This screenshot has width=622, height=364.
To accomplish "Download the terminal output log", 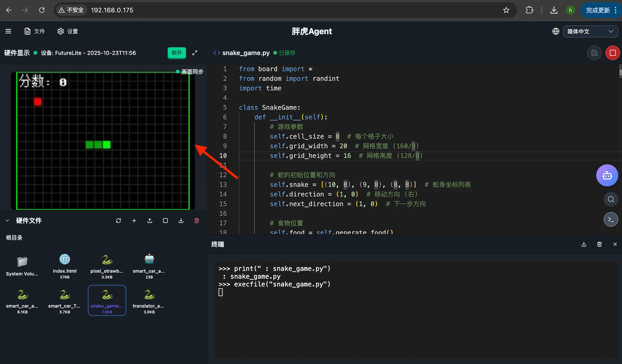I will pyautogui.click(x=584, y=244).
